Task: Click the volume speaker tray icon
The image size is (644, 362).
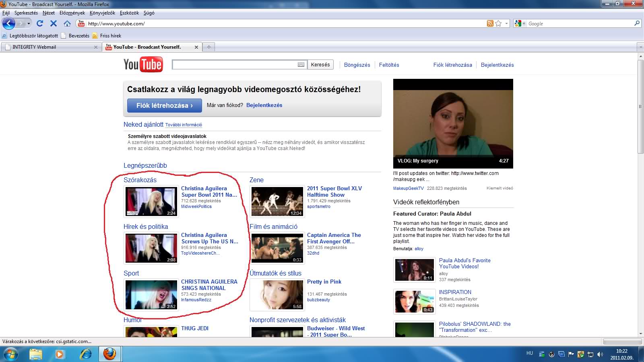Action: click(600, 354)
